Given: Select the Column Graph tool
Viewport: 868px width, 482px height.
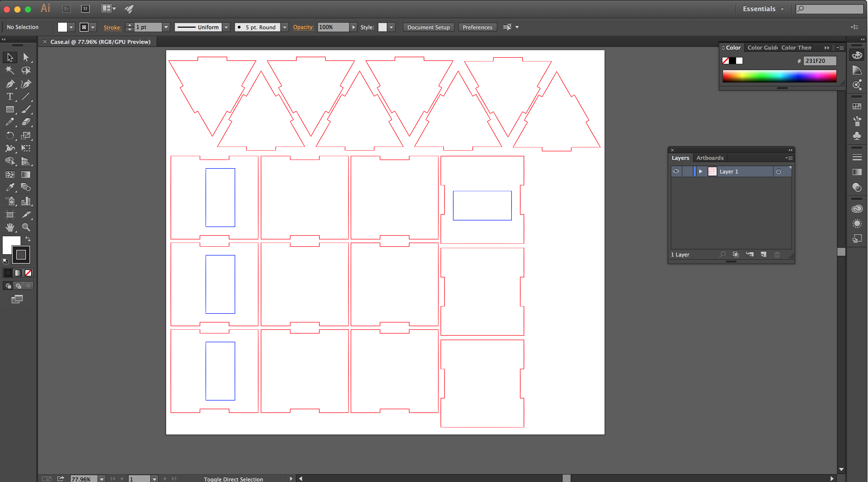Looking at the screenshot, I should pos(26,201).
